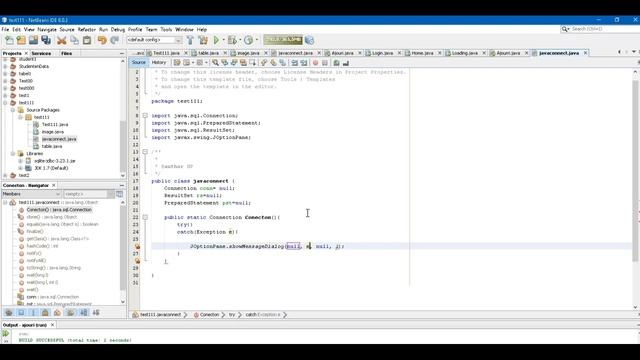Expand the test2 project node
640x360 pixels.
click(x=5, y=176)
